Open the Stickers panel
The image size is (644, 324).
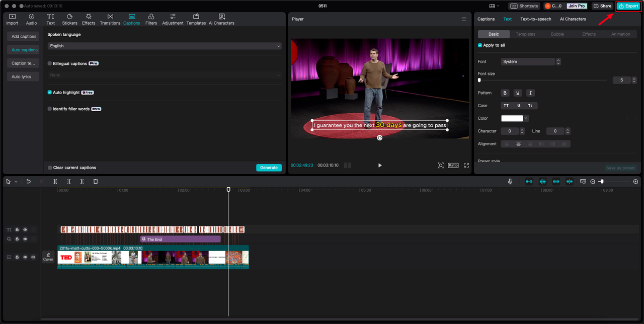[x=69, y=20]
